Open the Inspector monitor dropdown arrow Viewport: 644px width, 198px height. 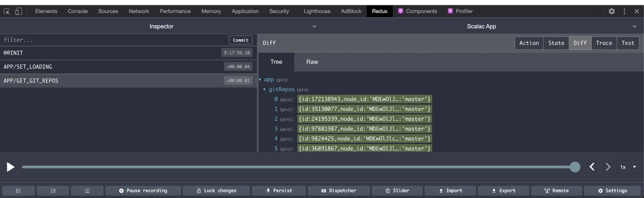314,26
